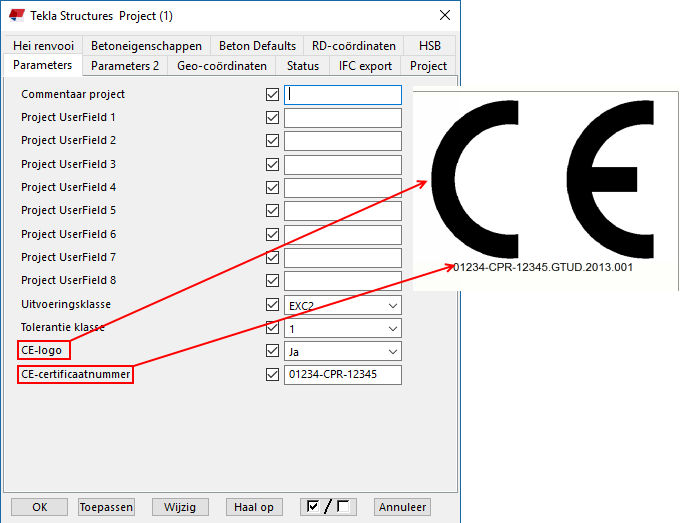Toggle the Project UserField 5 checkbox
The image size is (680, 523).
(272, 210)
